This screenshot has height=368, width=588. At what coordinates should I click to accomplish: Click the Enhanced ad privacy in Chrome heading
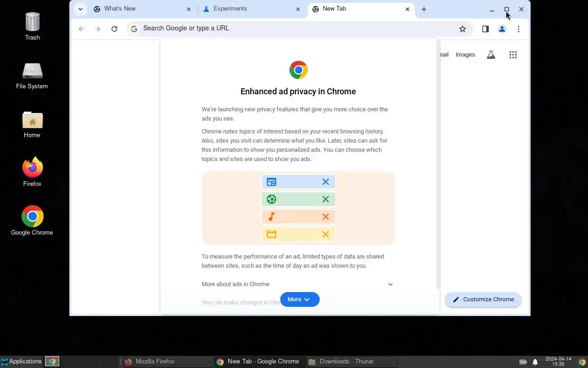[298, 92]
